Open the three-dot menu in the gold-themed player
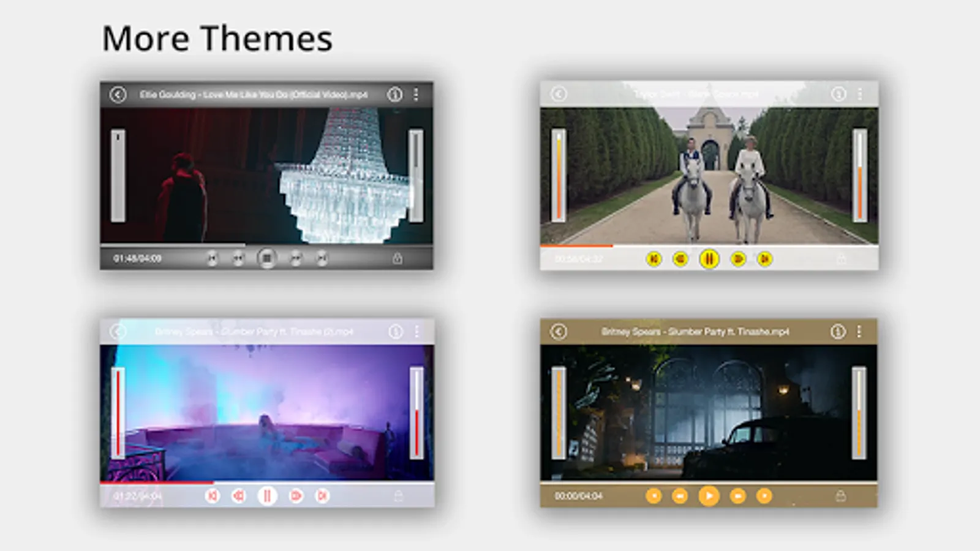 (x=859, y=331)
